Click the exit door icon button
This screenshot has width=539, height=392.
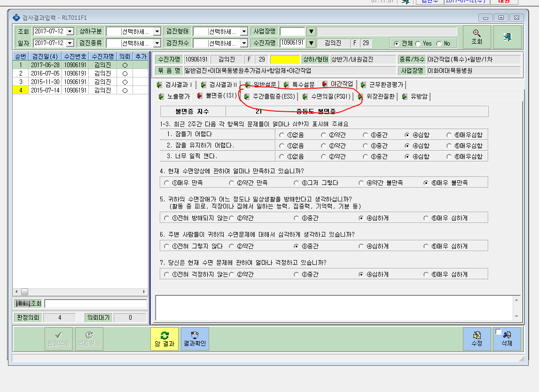pyautogui.click(x=507, y=37)
